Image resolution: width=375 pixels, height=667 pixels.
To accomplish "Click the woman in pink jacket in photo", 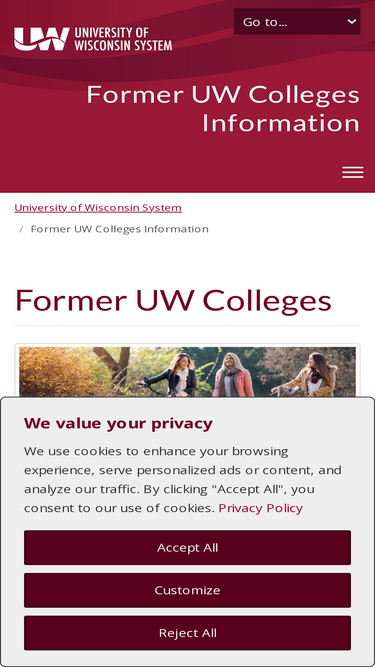I will [233, 376].
